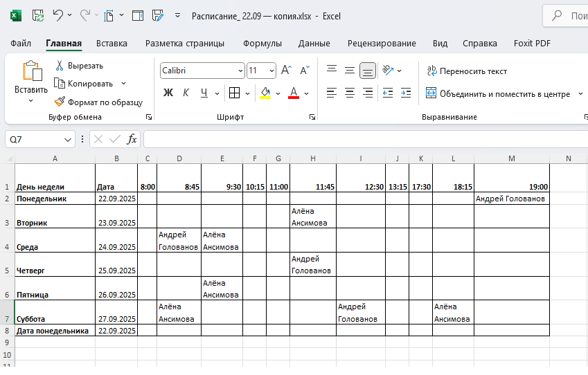Apply yellow fill color
This screenshot has width=588, height=375.
click(x=265, y=93)
